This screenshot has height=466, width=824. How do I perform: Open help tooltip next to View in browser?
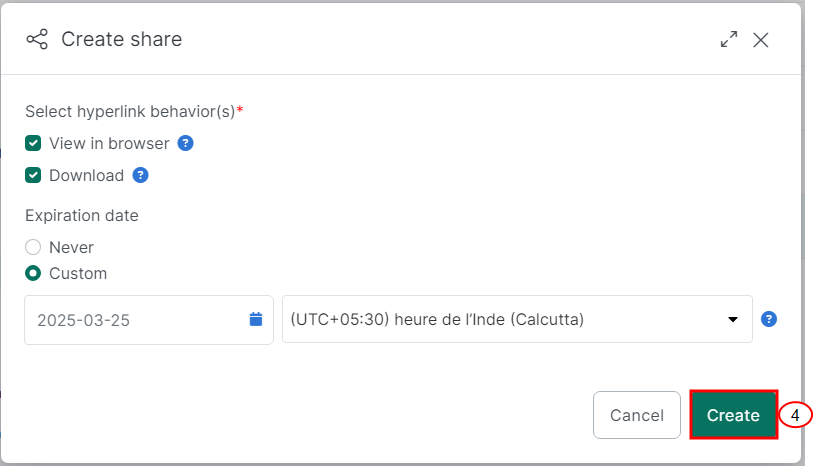coord(186,143)
